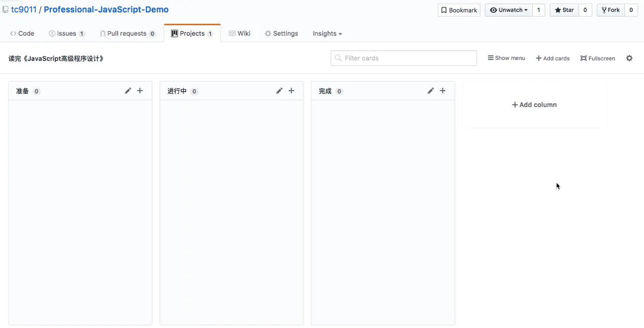Open the Pull requests tab
Viewport: 644px width, 328px height.
[127, 34]
